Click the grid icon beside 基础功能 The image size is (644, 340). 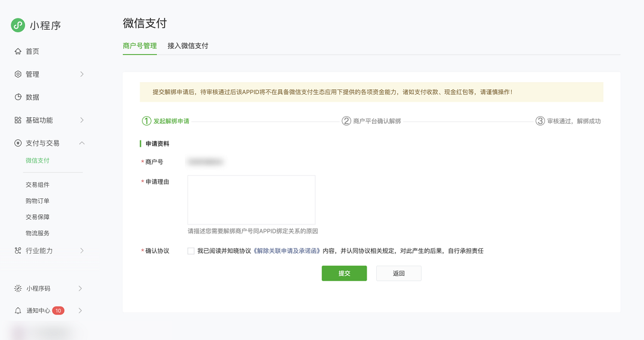pyautogui.click(x=18, y=120)
